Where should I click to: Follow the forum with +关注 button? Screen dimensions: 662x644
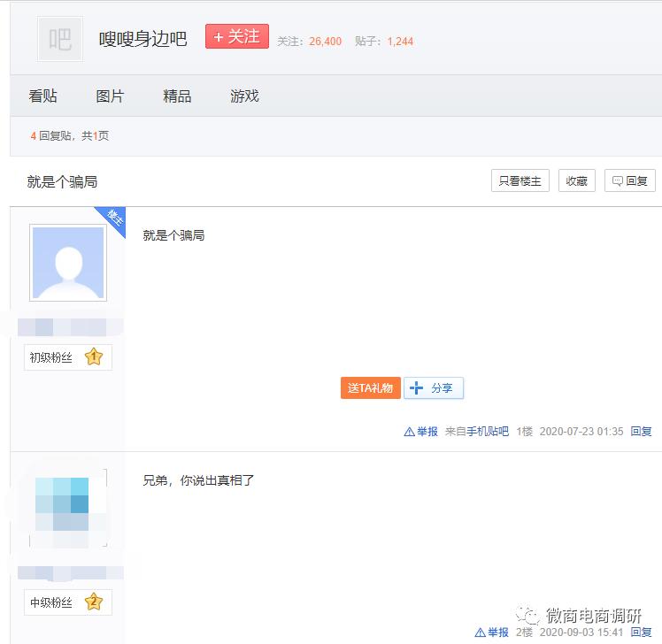point(237,36)
